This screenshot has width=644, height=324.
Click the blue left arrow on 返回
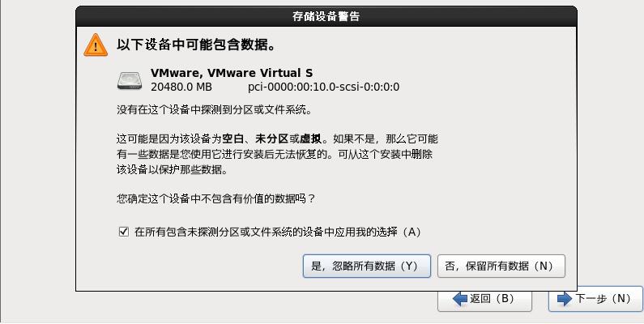click(x=460, y=299)
